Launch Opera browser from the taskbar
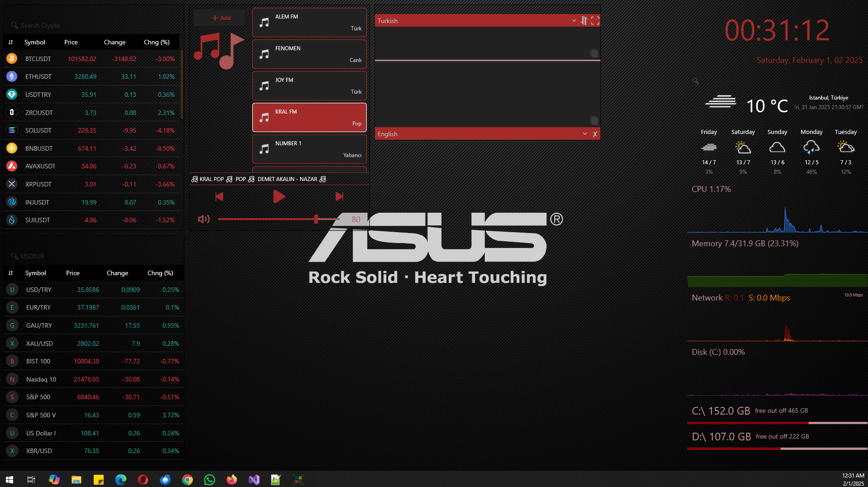The image size is (868, 487). pyautogui.click(x=143, y=479)
